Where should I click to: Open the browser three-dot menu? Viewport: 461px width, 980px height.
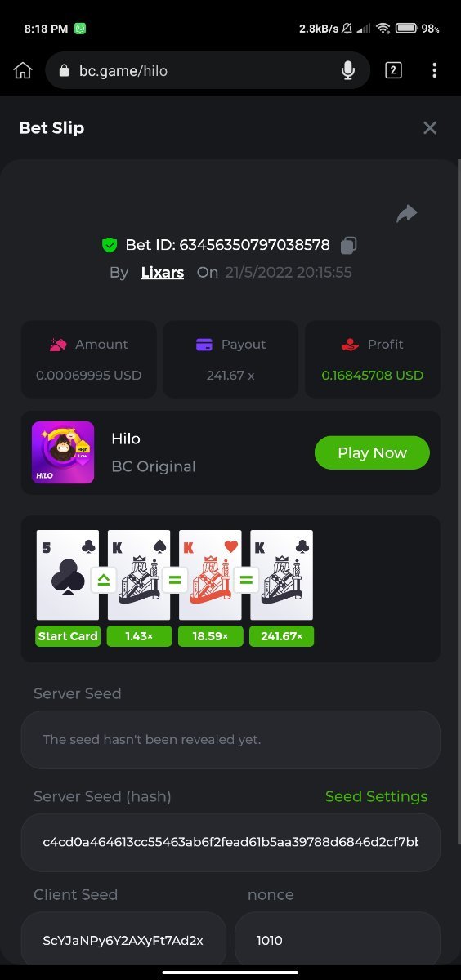pyautogui.click(x=434, y=70)
